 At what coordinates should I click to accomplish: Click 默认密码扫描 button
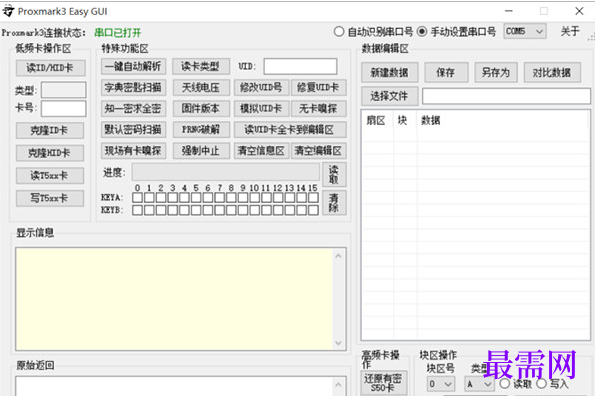click(133, 130)
